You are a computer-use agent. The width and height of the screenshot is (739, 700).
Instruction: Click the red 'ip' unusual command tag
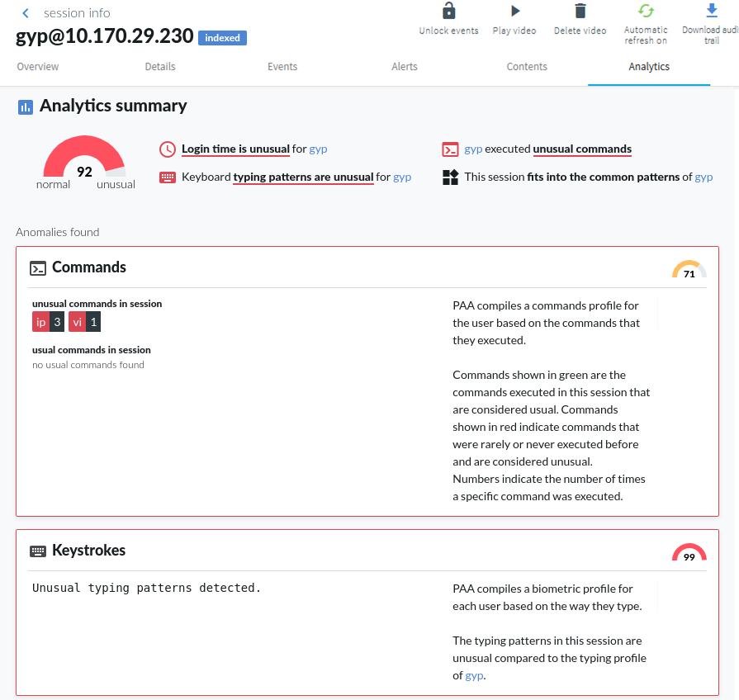click(x=41, y=322)
